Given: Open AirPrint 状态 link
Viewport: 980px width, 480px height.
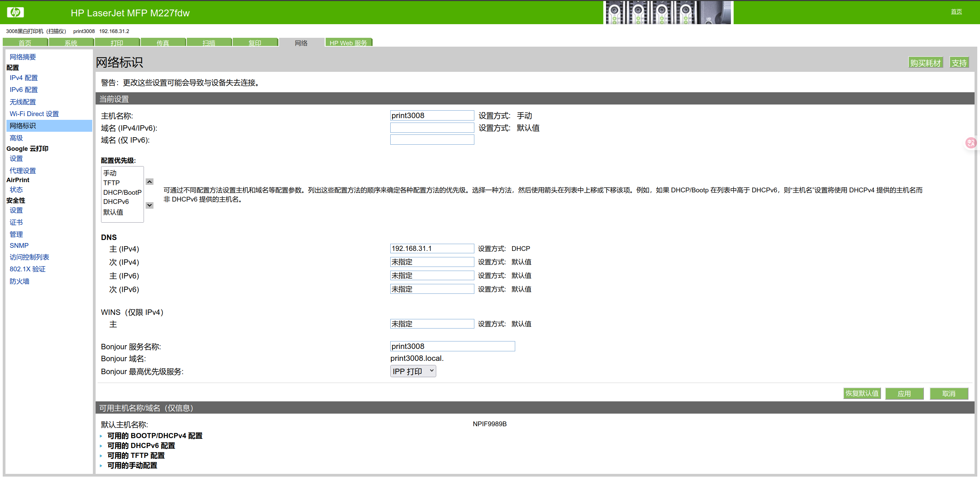Looking at the screenshot, I should pos(16,190).
